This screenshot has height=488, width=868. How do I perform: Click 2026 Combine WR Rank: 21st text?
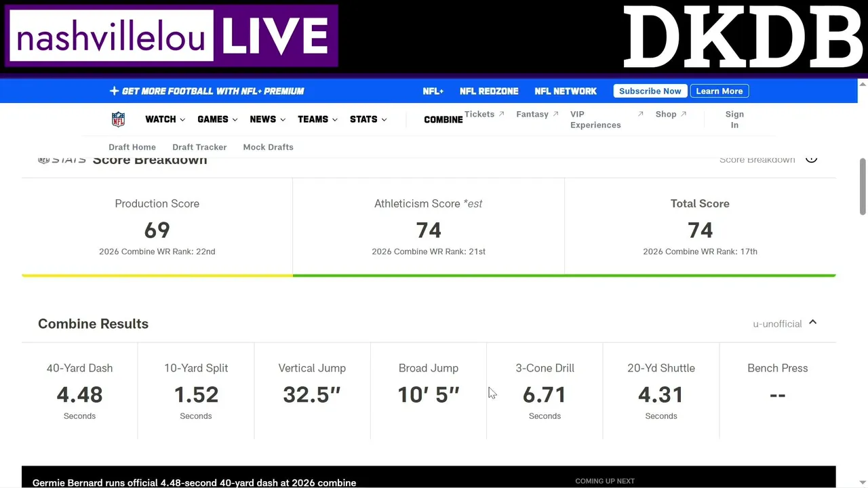(x=429, y=251)
